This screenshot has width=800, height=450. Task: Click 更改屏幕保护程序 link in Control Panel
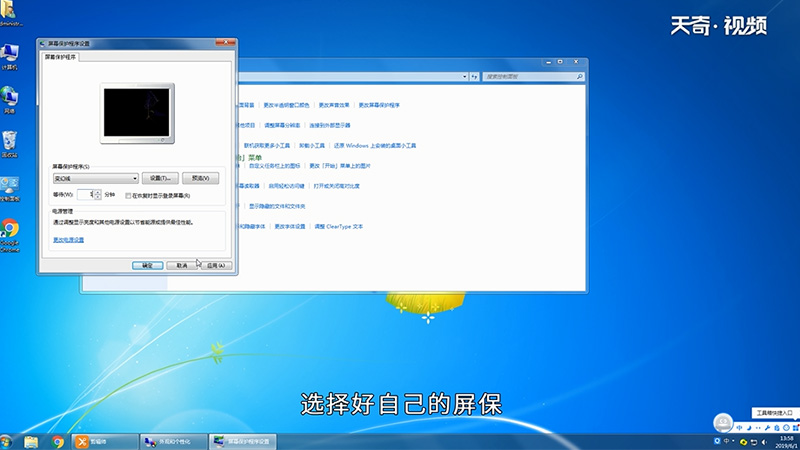(379, 105)
